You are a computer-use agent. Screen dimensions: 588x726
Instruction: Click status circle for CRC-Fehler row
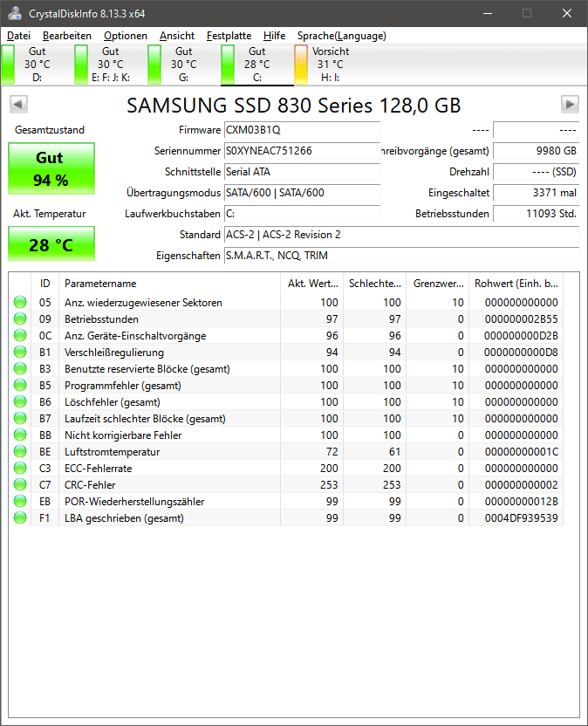pos(20,485)
